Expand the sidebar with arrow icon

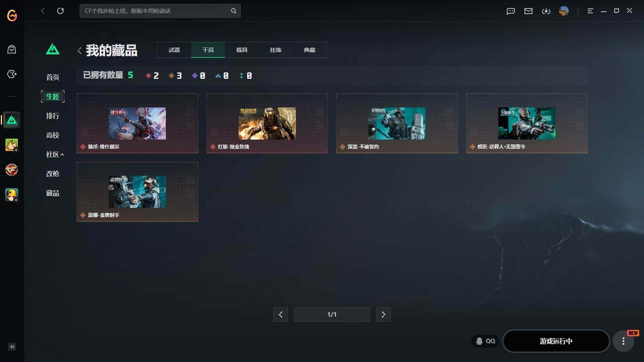point(12,347)
